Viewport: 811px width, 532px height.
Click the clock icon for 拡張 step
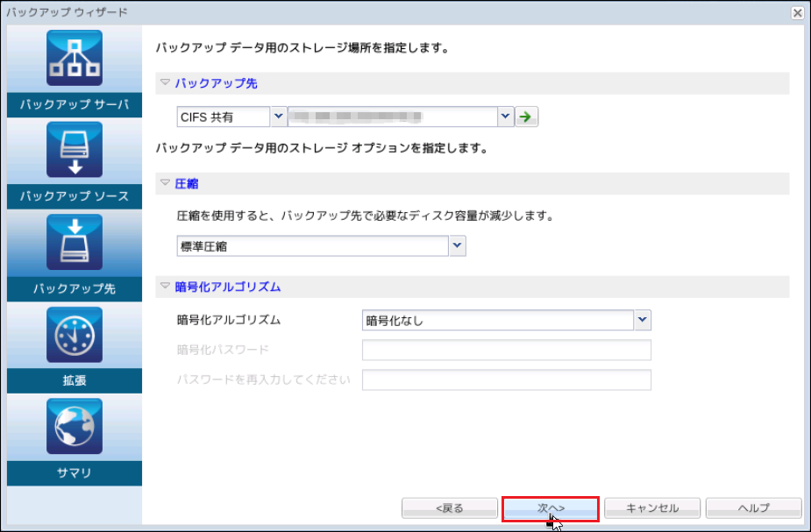pyautogui.click(x=75, y=335)
